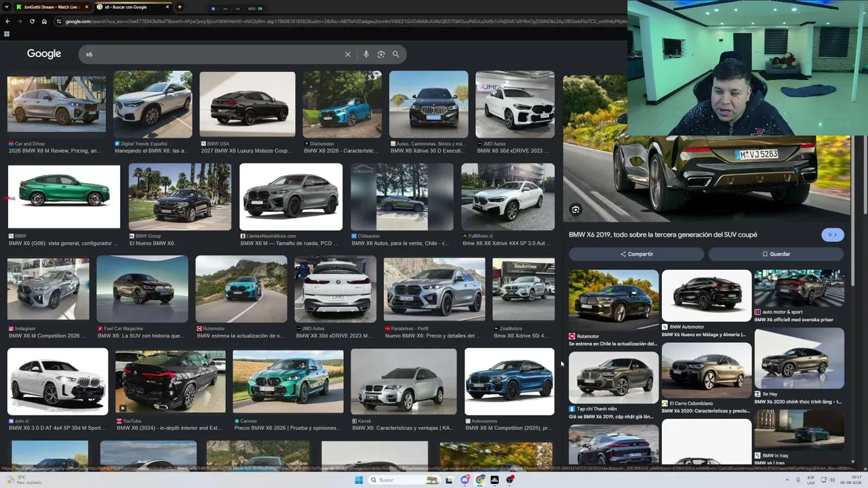Close the JonGottii Stream tab
This screenshot has width=868, height=488.
[x=87, y=7]
